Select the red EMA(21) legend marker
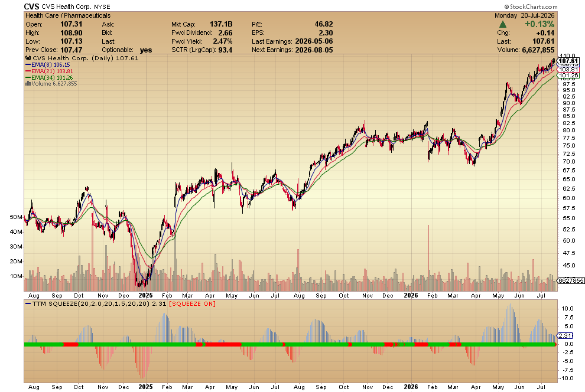This screenshot has width=585, height=392. click(x=28, y=71)
